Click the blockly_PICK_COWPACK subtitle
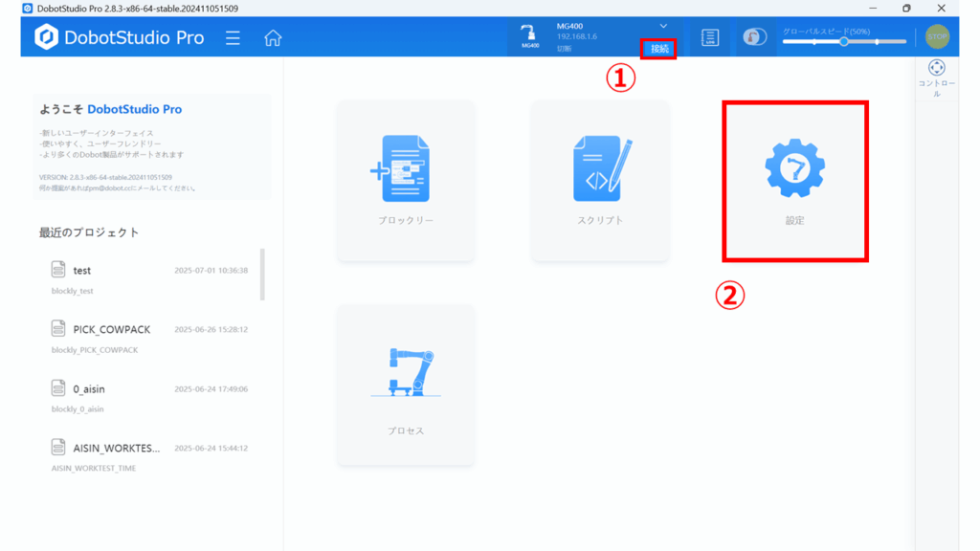Image resolution: width=980 pixels, height=551 pixels. (95, 350)
